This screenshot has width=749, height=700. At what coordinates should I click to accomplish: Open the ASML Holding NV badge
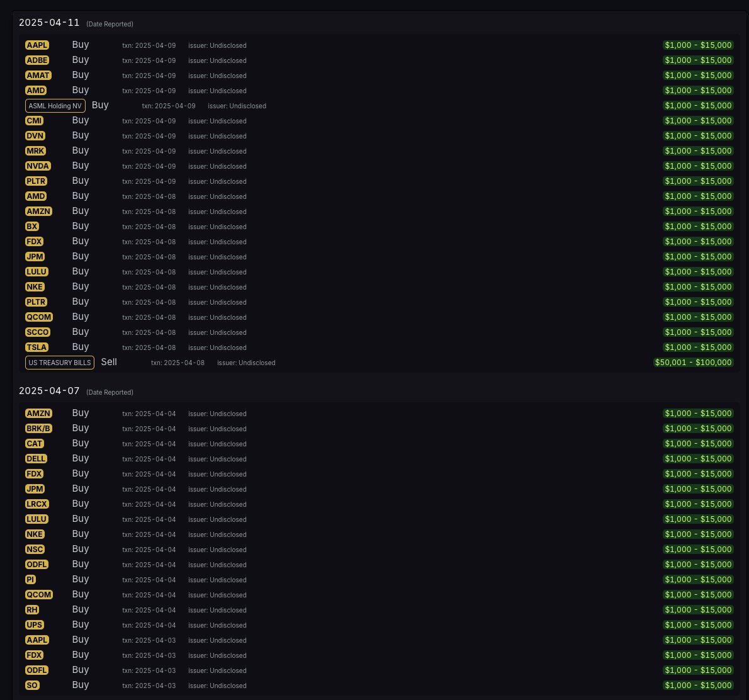(x=55, y=106)
